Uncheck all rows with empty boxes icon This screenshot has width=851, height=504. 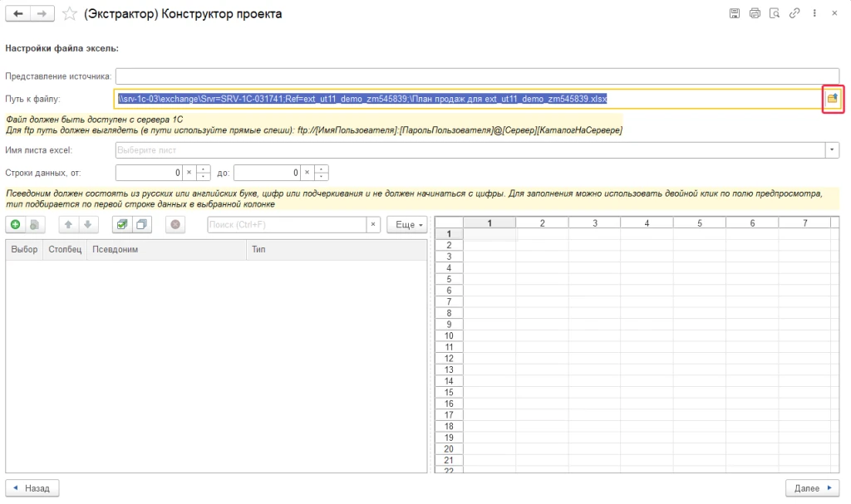click(141, 224)
